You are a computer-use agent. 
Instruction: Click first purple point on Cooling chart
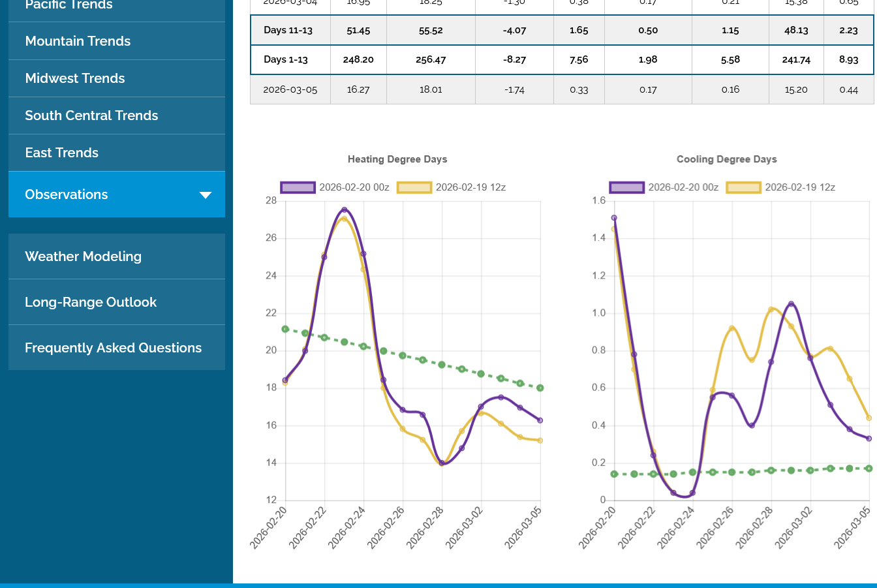point(614,218)
